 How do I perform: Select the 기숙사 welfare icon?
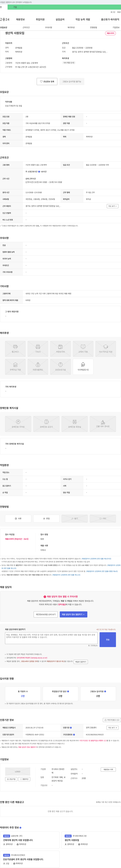(x=38, y=349)
